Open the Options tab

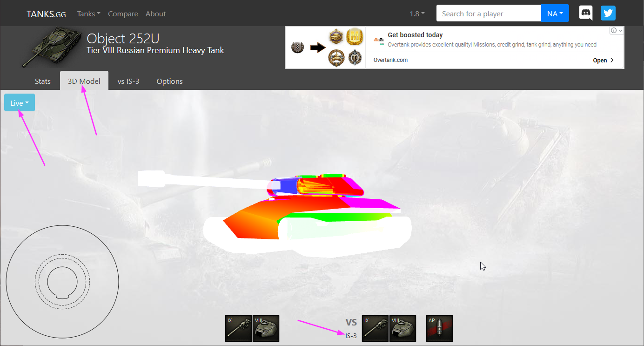(170, 81)
